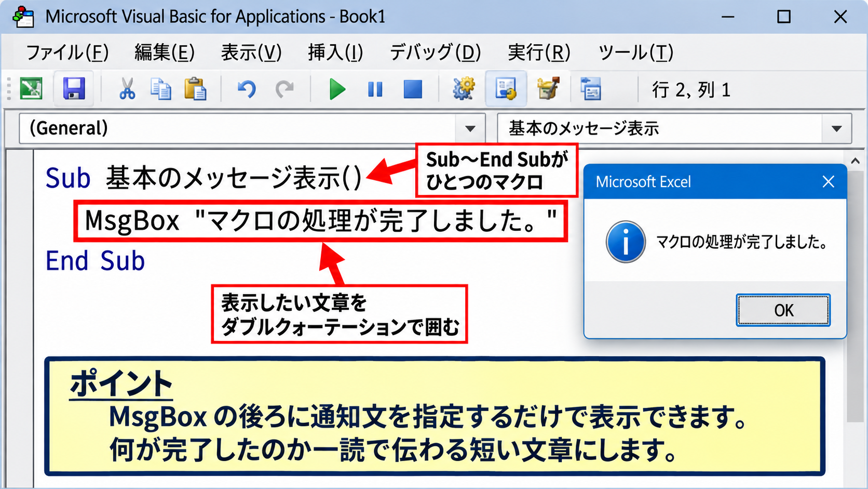The height and width of the screenshot is (489, 868).
Task: Redo the last undone action
Action: tap(284, 89)
